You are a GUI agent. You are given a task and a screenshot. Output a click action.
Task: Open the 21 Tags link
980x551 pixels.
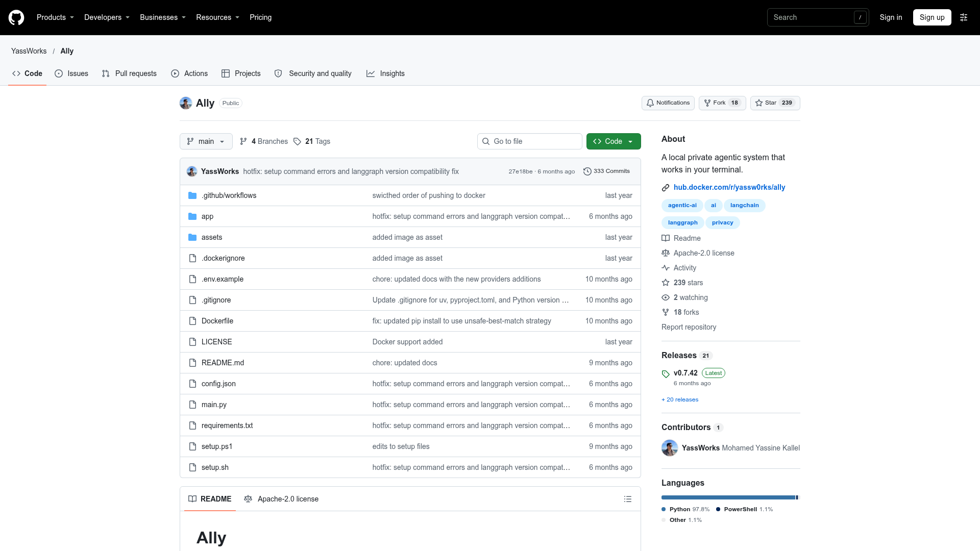pyautogui.click(x=312, y=141)
